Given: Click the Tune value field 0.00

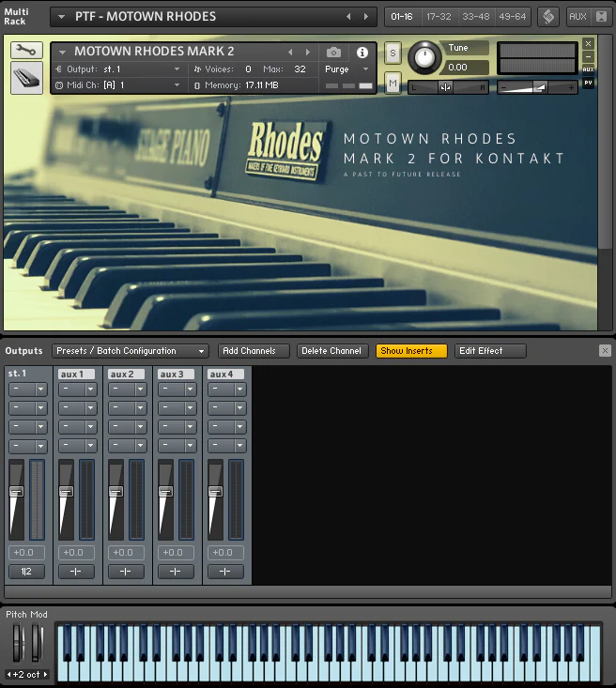Looking at the screenshot, I should tap(467, 68).
